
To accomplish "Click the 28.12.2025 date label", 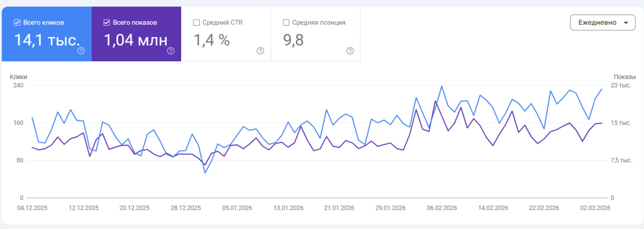I will pos(186,208).
